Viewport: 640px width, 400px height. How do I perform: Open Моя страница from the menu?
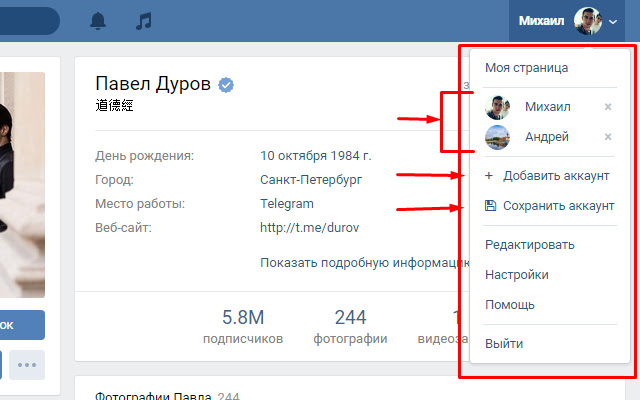coord(526,68)
